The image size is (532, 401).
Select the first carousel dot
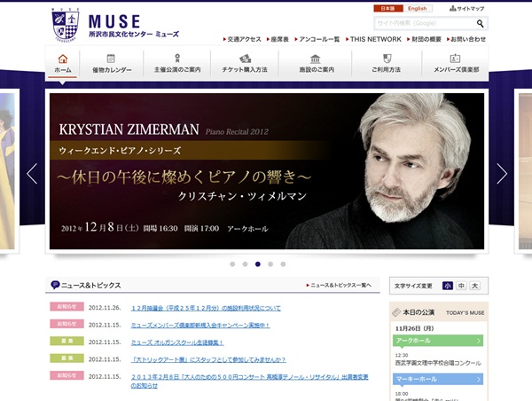coord(232,264)
